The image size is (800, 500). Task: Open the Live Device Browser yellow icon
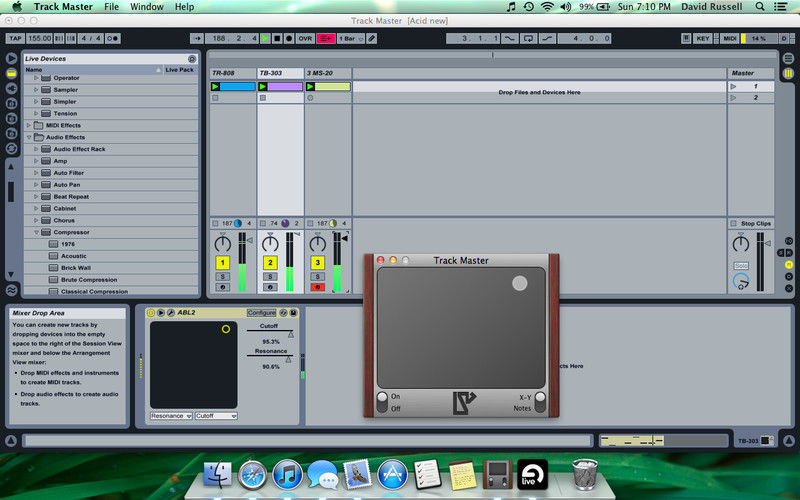pos(11,73)
